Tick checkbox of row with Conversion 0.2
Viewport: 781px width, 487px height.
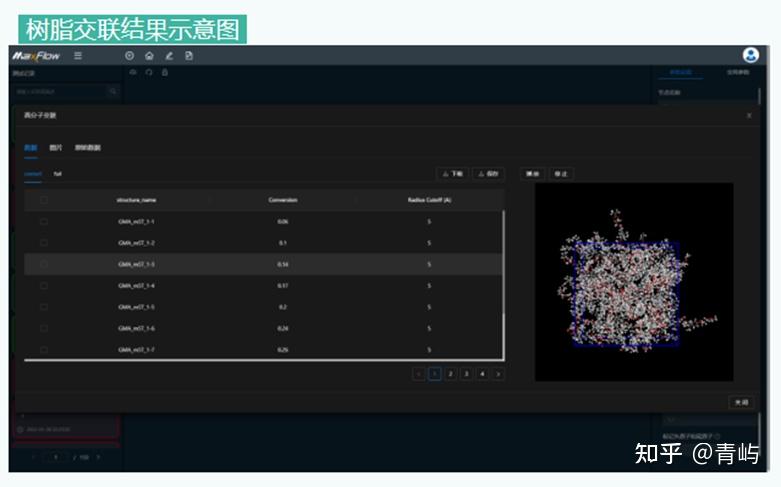[x=44, y=307]
